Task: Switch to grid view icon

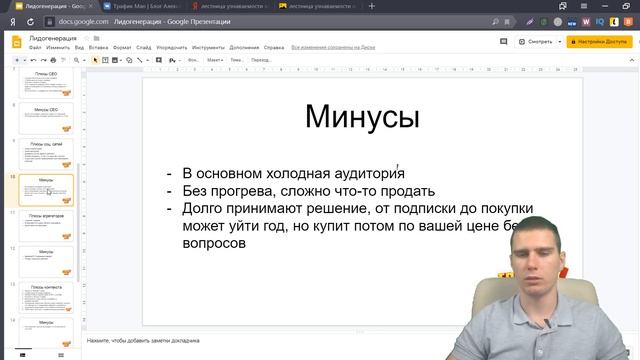Action: [61, 355]
